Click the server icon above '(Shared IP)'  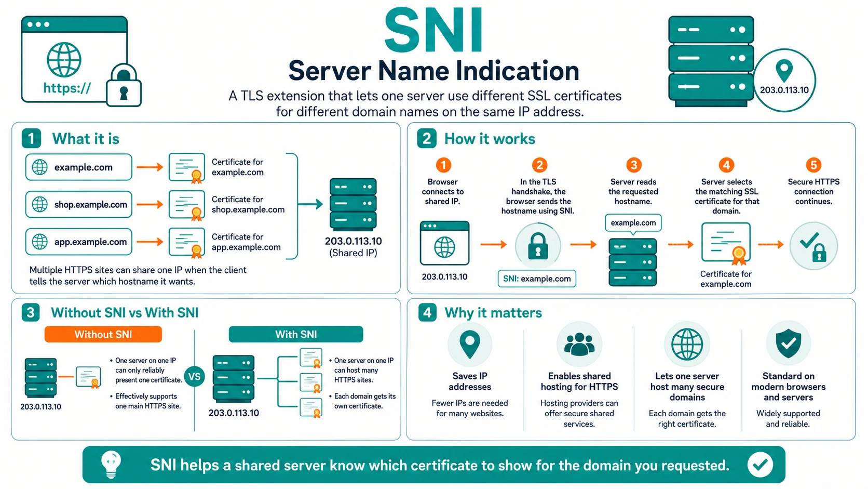point(353,204)
